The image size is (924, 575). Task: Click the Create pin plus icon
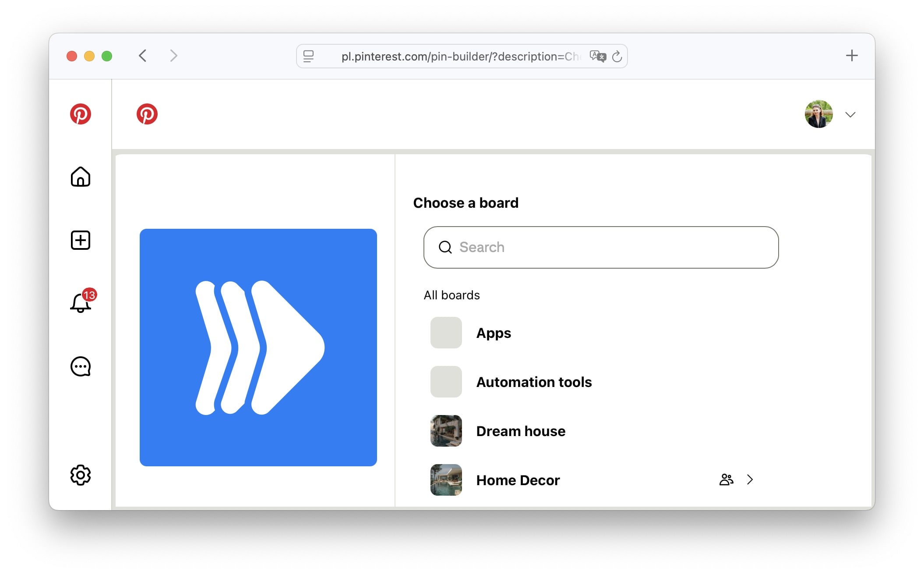point(81,240)
